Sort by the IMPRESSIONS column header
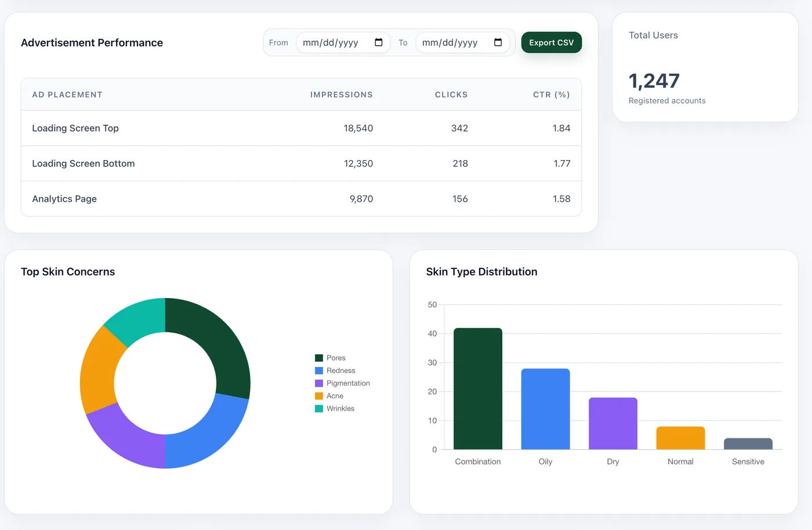The height and width of the screenshot is (530, 812). (x=342, y=95)
